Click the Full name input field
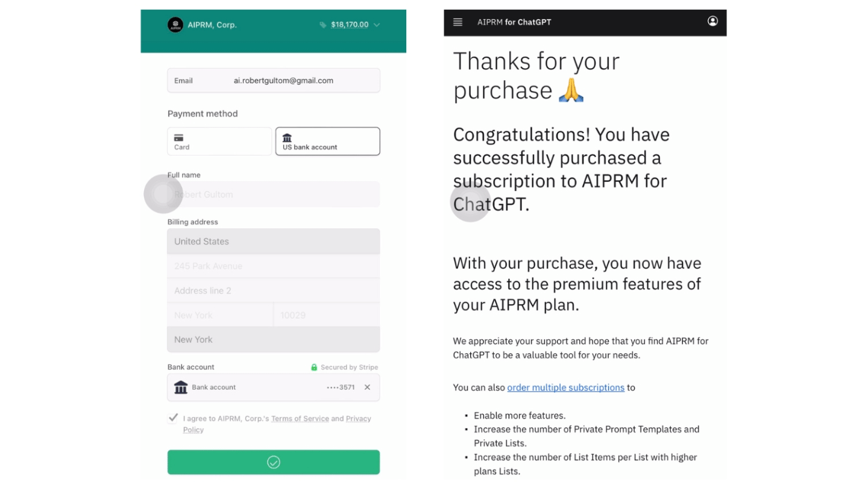Screen dimensions: 868x488 tap(274, 195)
